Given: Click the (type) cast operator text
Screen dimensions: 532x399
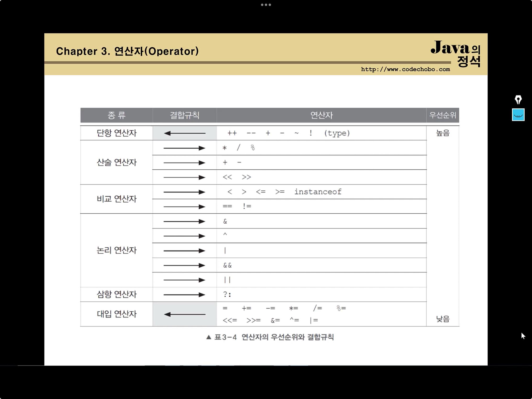Looking at the screenshot, I should tap(337, 133).
